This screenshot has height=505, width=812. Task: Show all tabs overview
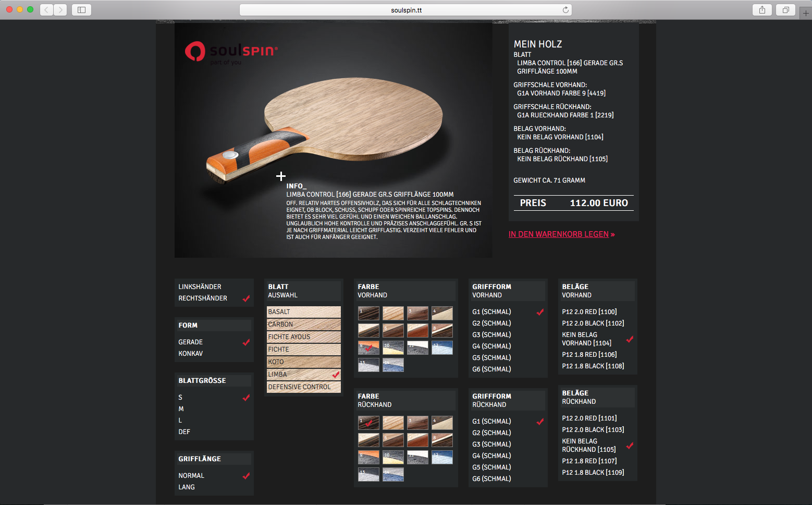point(785,10)
